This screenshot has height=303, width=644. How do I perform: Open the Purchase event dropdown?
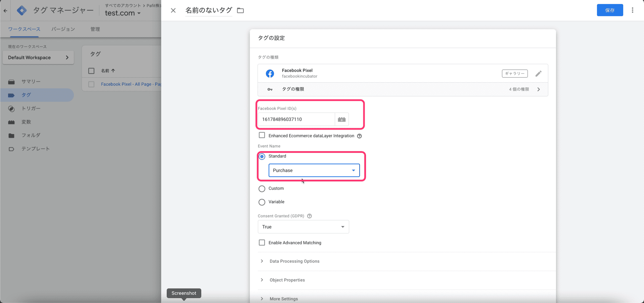tap(314, 170)
